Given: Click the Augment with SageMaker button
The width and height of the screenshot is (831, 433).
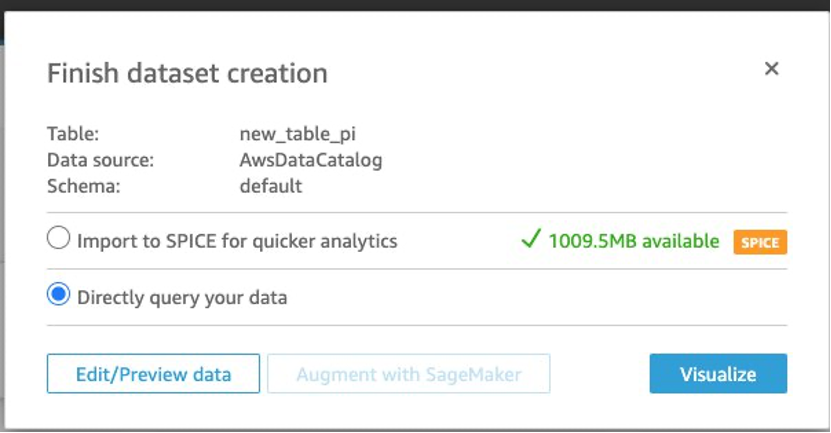Looking at the screenshot, I should tap(408, 374).
